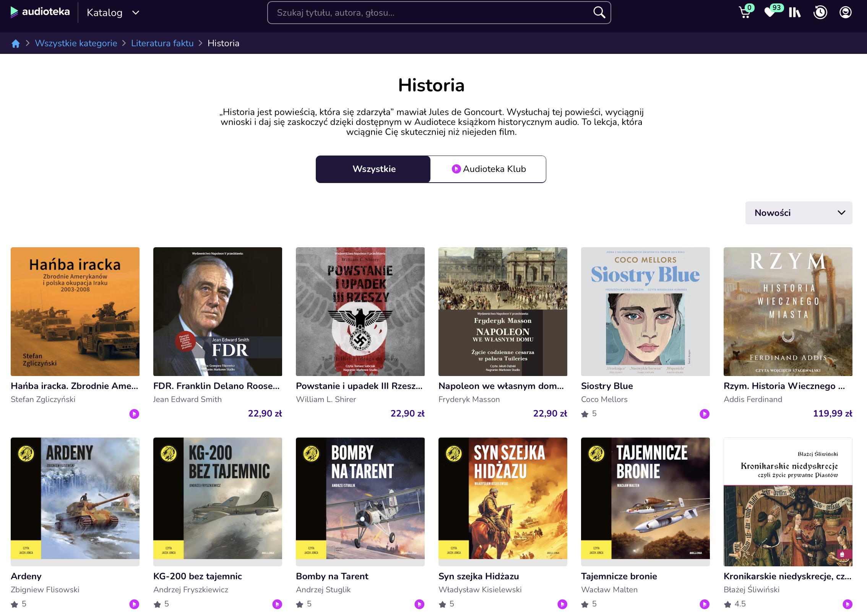Open the Siostry Blue cover thumbnail
This screenshot has width=867, height=616.
click(x=645, y=311)
